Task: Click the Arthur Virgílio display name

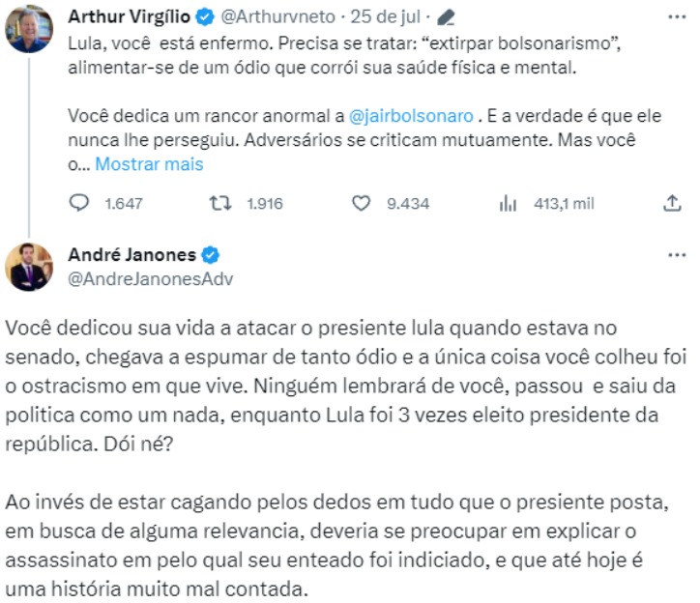Action: [131, 17]
